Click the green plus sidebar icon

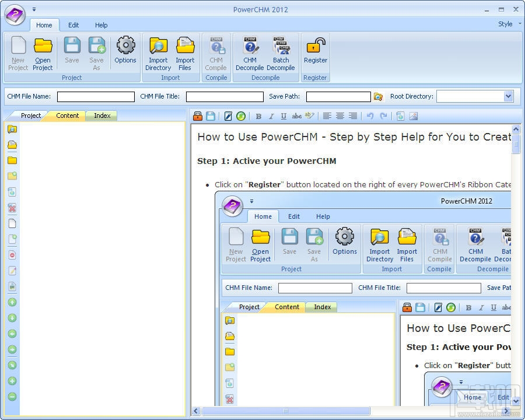12,381
